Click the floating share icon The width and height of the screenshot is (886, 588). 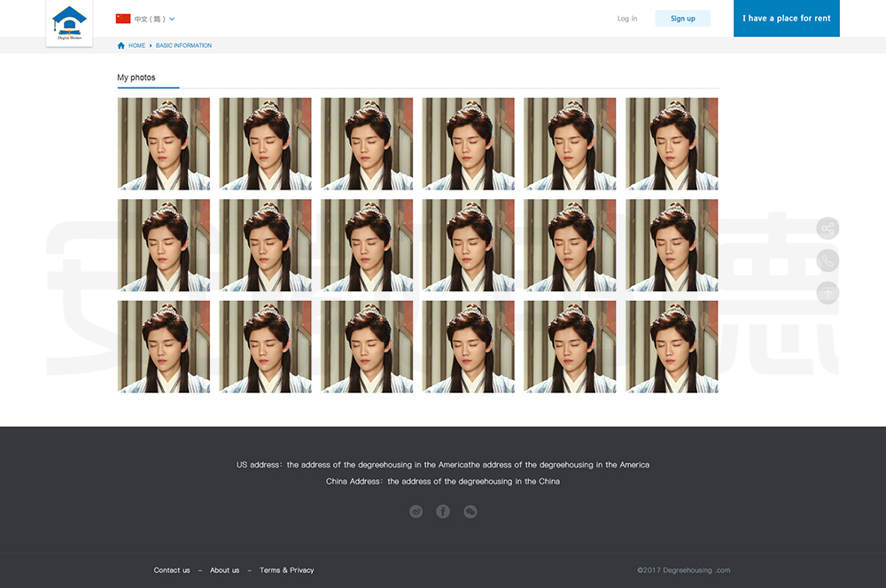(828, 228)
